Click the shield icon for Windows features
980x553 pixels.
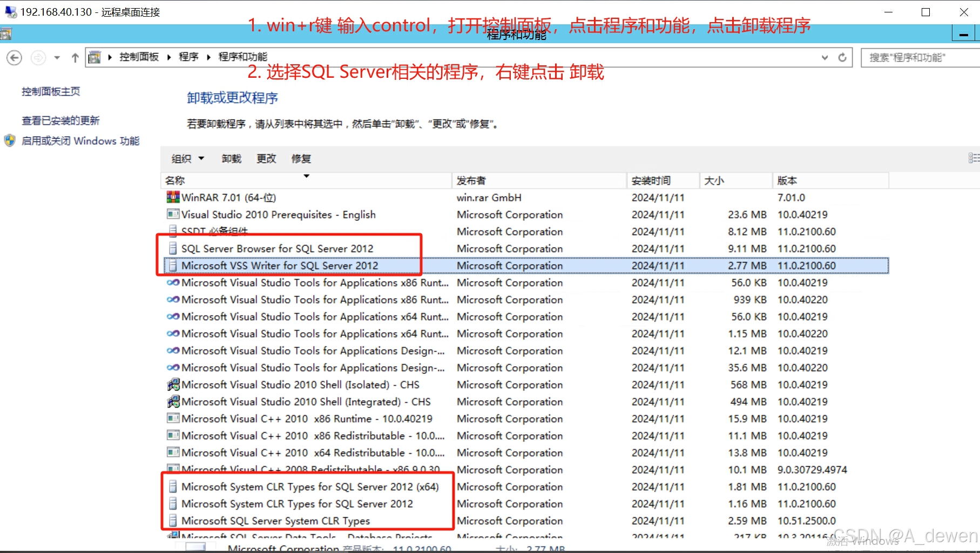pos(10,141)
